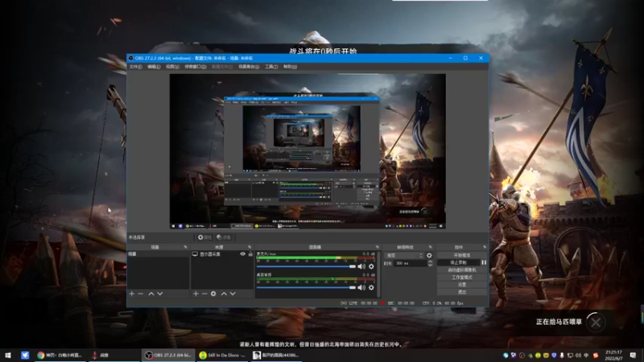This screenshot has width=644, height=362.
Task: Remove the selected source with the minus icon
Action: [204, 294]
